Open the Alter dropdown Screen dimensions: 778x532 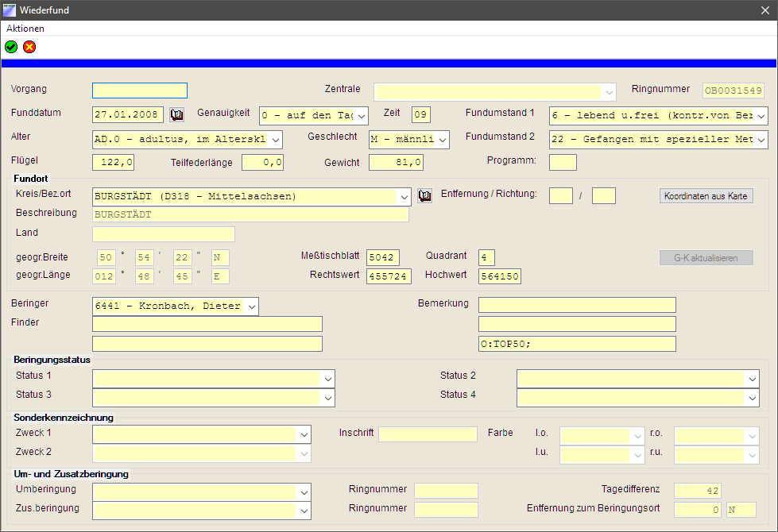pyautogui.click(x=276, y=140)
